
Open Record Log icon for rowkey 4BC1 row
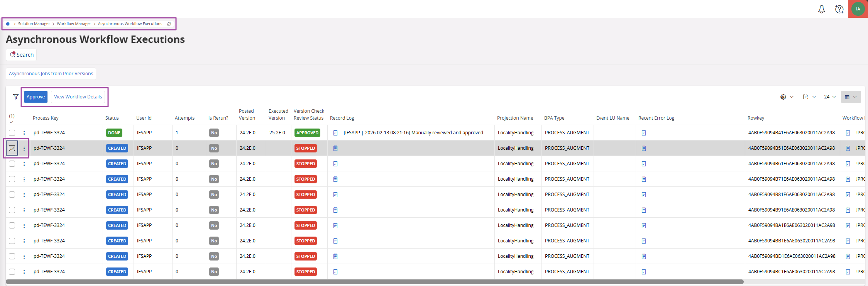pos(335,272)
